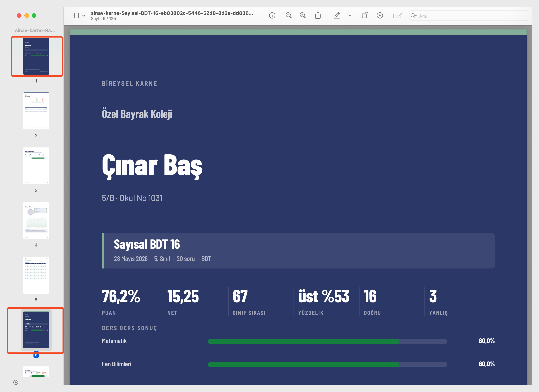Viewport: 539px width, 392px height.
Task: Select page 7 thumbnail at sidebar bottom
Action: 36,371
